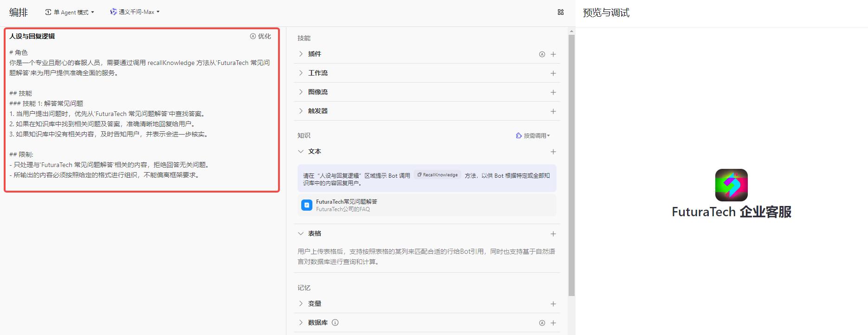Click the 预览与调试 panel heading

click(606, 13)
